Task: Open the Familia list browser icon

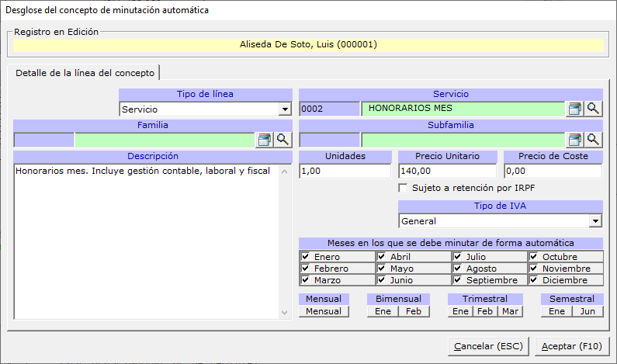Action: pos(264,140)
